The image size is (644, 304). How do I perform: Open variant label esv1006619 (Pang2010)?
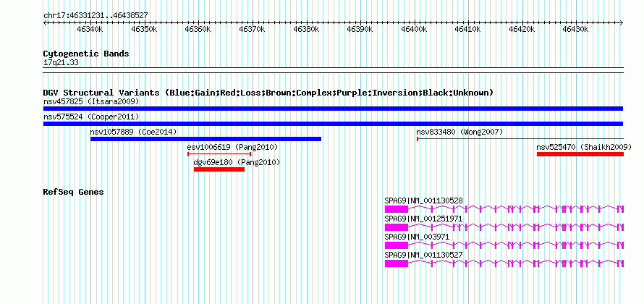point(232,148)
